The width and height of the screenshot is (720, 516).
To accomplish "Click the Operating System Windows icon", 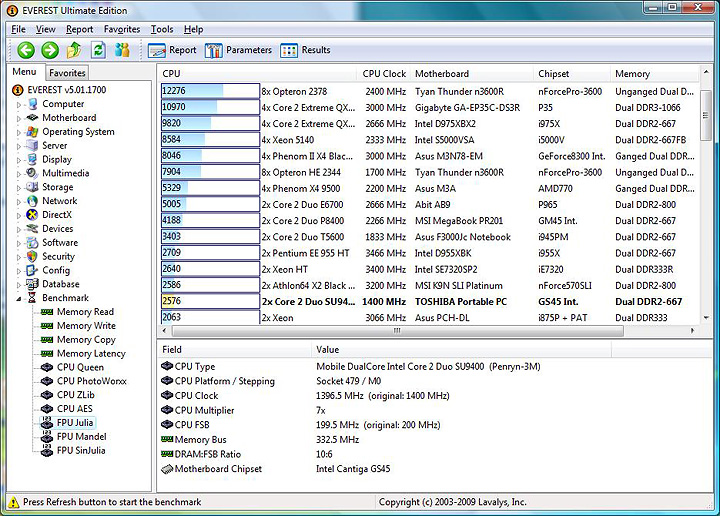I will (32, 132).
